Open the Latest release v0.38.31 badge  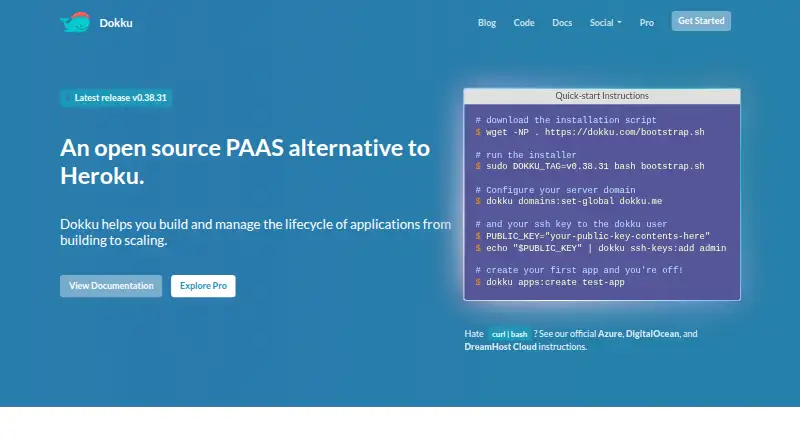click(x=116, y=98)
